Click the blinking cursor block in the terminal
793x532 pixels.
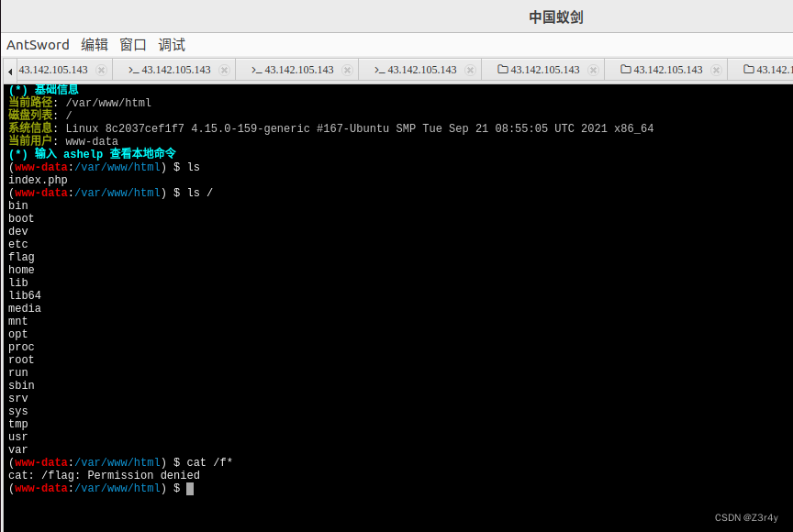pyautogui.click(x=190, y=488)
